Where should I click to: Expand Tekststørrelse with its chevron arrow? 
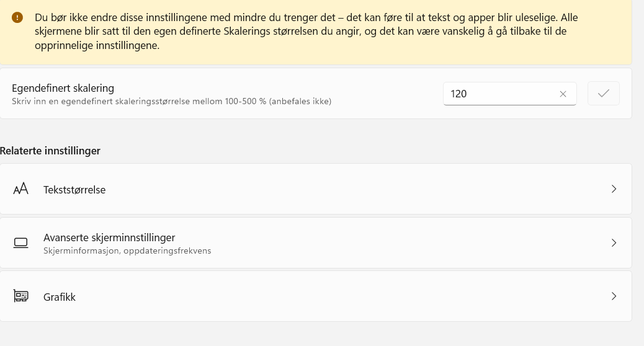coord(614,189)
